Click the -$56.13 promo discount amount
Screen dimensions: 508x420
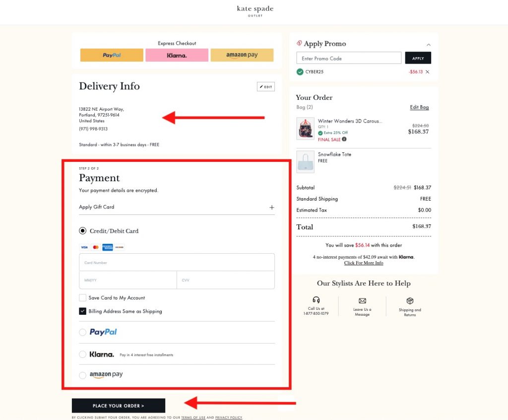(416, 71)
